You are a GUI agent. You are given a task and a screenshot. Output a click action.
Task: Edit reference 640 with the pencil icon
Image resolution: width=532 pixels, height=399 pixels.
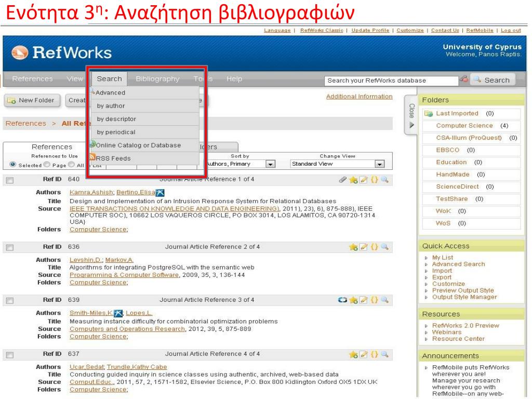pos(364,179)
